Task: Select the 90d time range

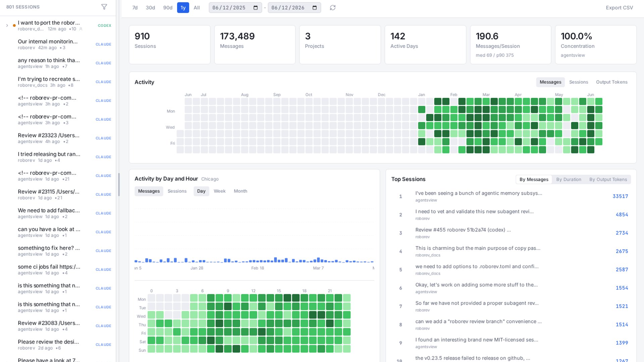Action: [168, 8]
